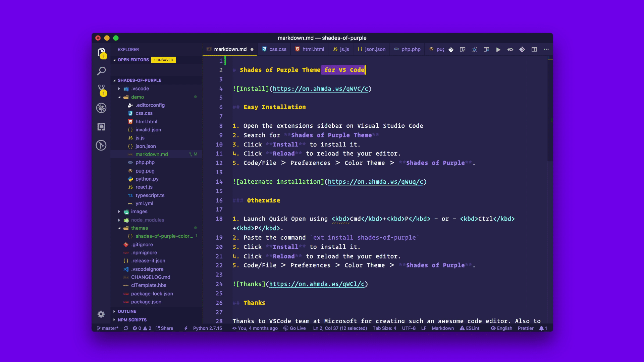Toggle the OUTLINE panel open
644x362 pixels.
(x=127, y=311)
